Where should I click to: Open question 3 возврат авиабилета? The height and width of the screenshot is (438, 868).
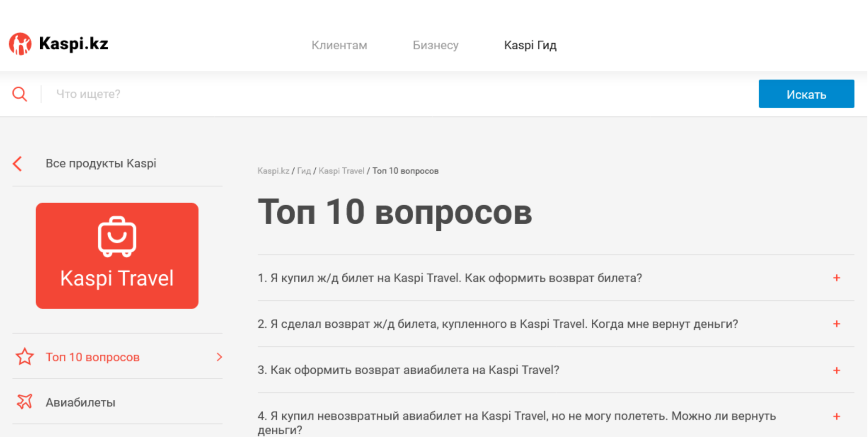pos(408,370)
